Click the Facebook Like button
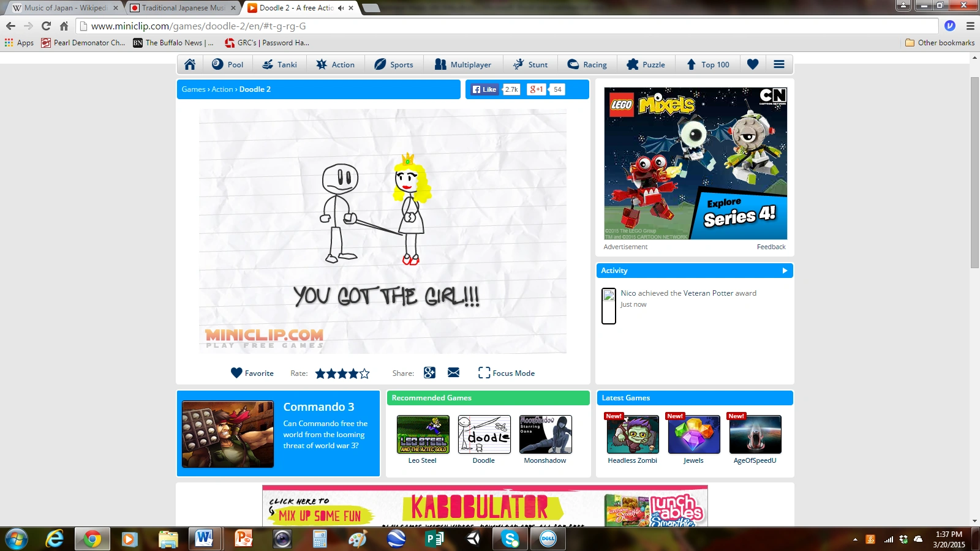The width and height of the screenshot is (980, 551). [x=484, y=89]
